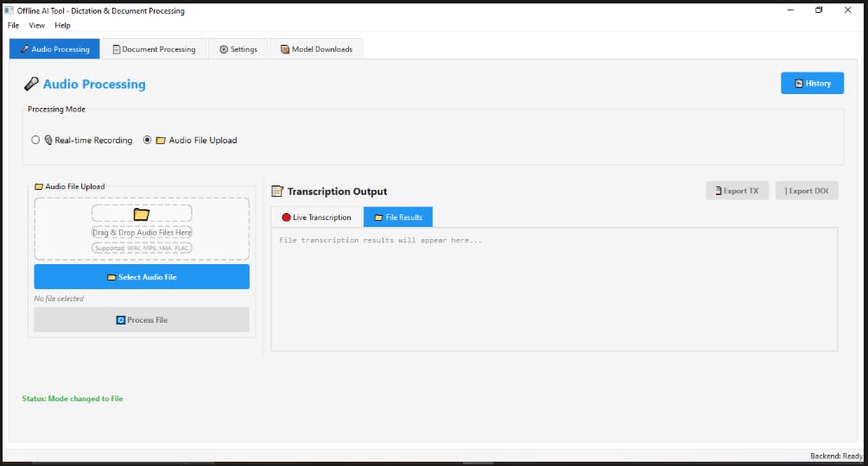Click the 'No file selected' label
The height and width of the screenshot is (466, 868).
(x=59, y=299)
